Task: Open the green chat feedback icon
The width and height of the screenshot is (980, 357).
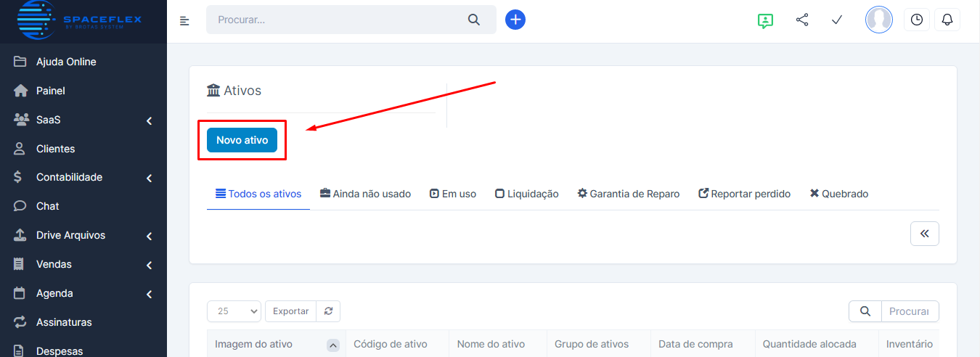Action: coord(764,20)
